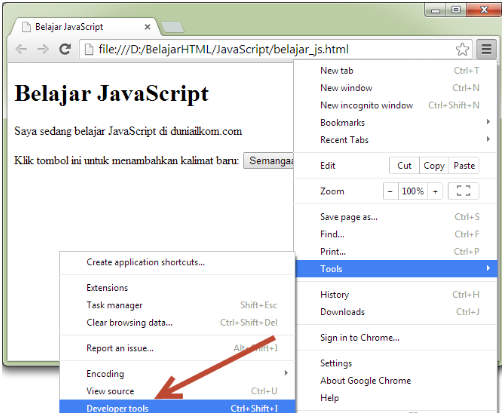Select About Google Chrome

[x=396, y=381]
